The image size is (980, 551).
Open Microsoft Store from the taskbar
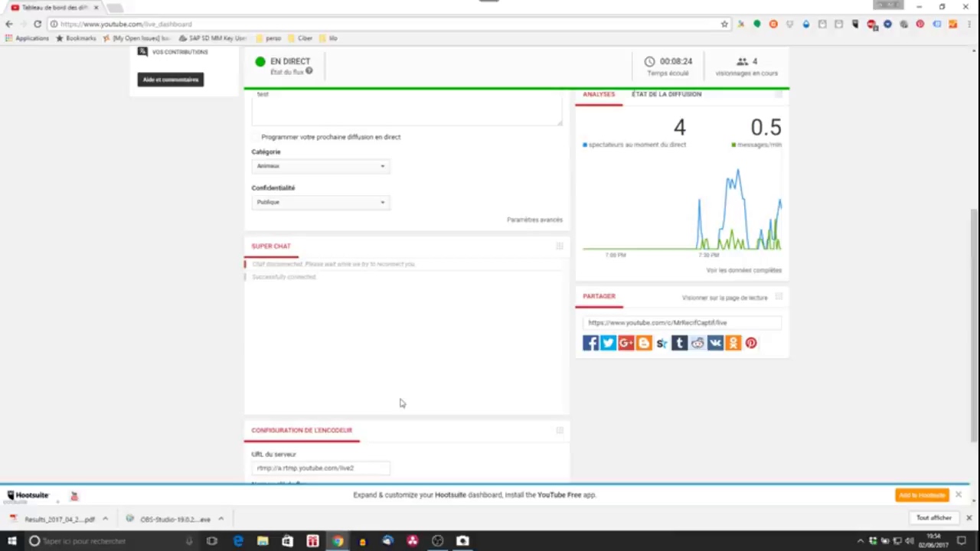[x=287, y=541]
